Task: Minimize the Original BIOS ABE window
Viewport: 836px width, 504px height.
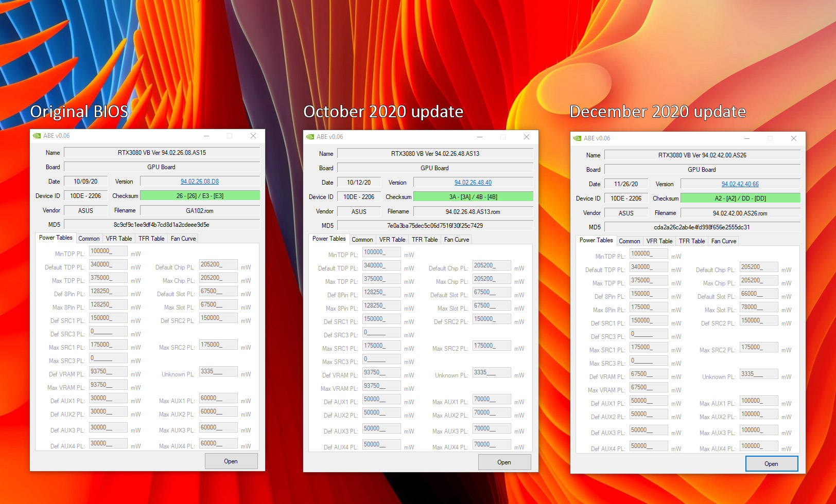Action: pos(206,136)
